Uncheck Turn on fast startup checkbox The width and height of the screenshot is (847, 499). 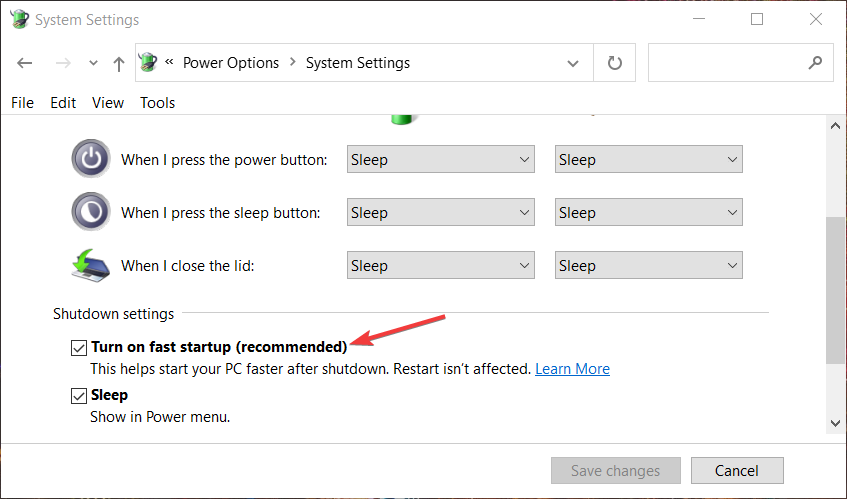click(79, 347)
